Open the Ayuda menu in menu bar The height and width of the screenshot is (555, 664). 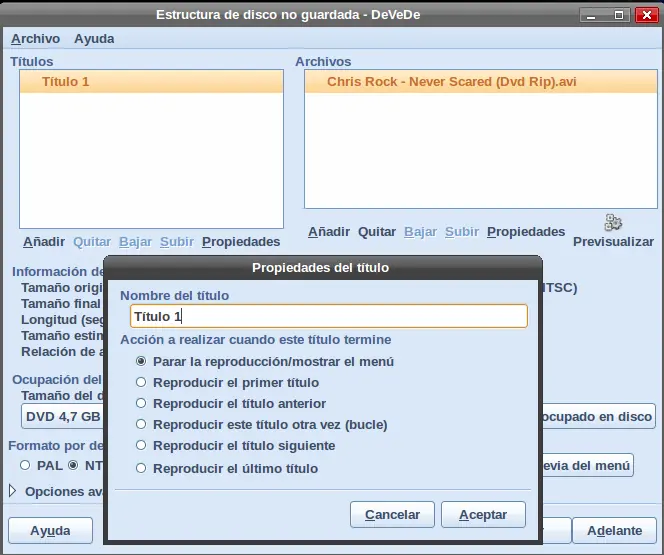pos(94,39)
